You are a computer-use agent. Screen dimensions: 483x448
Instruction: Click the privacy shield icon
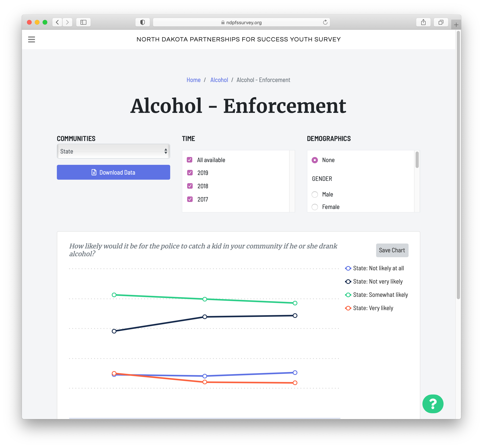tap(142, 22)
